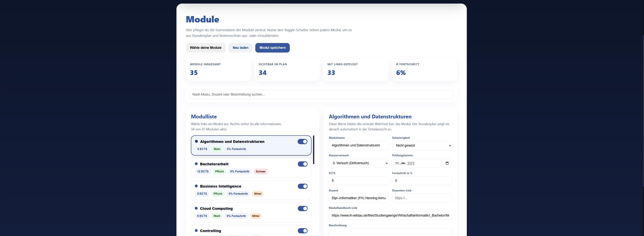Click the ECTS input field
This screenshot has width=644, height=236.
point(359,181)
